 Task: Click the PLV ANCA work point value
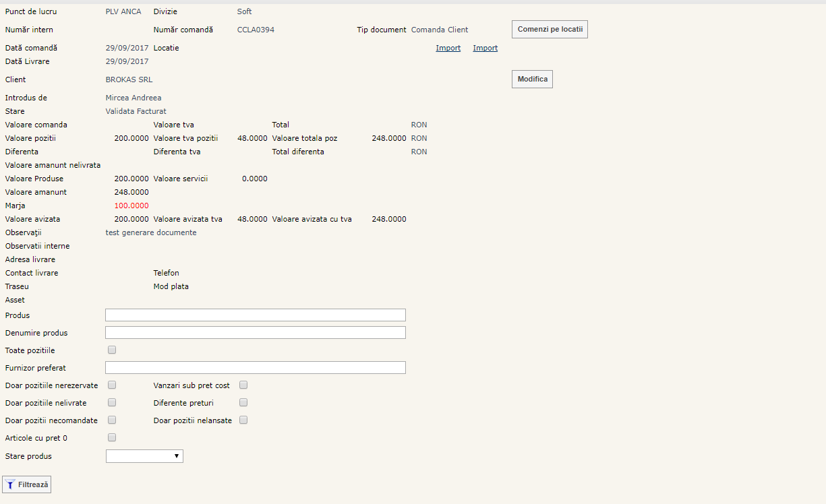pos(123,11)
